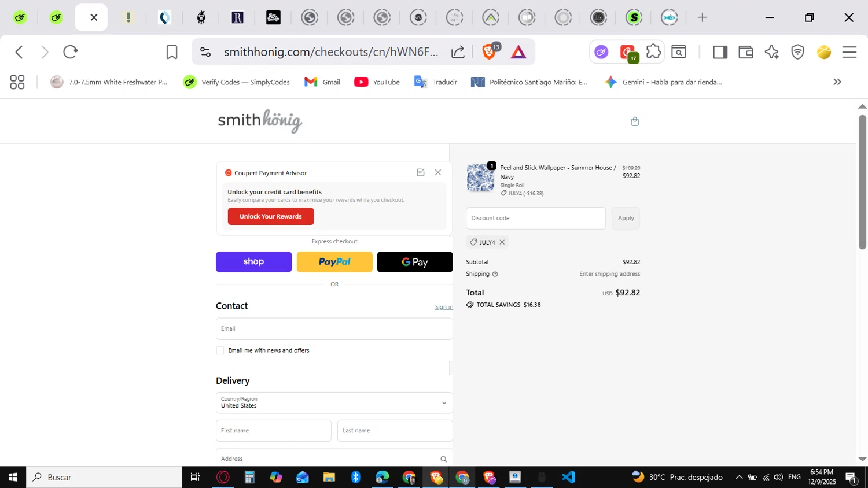Click the Windows search box Buscar
Image resolution: width=868 pixels, height=488 pixels.
click(x=104, y=477)
